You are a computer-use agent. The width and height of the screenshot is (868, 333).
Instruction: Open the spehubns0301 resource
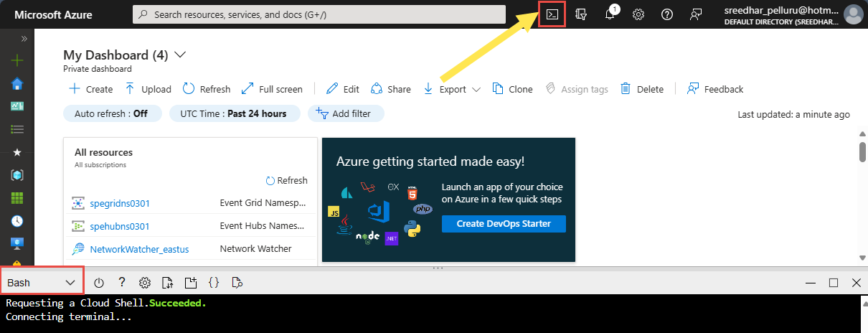(x=120, y=226)
